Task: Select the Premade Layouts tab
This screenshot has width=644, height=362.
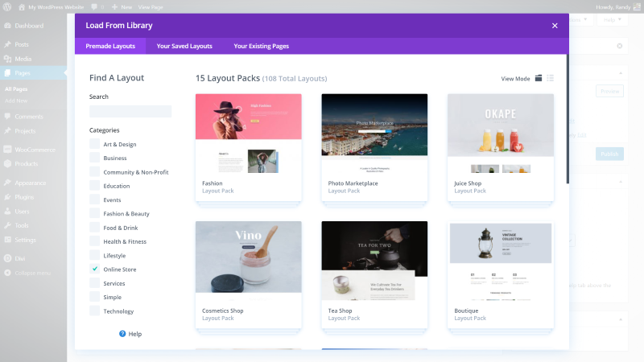Action: pos(110,46)
